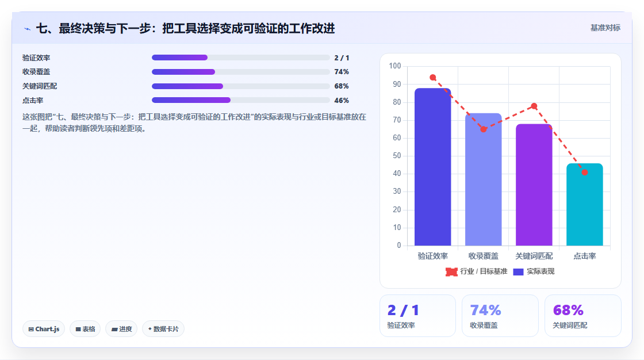Image resolution: width=644 pixels, height=360 pixels.
Task: Open the 2 / 1 验证效率 data card
Action: point(417,316)
